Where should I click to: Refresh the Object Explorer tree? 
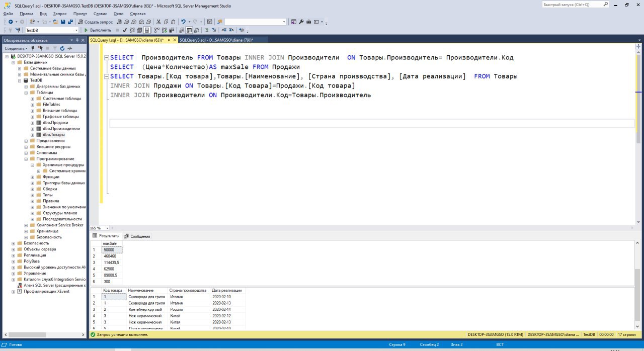[62, 48]
